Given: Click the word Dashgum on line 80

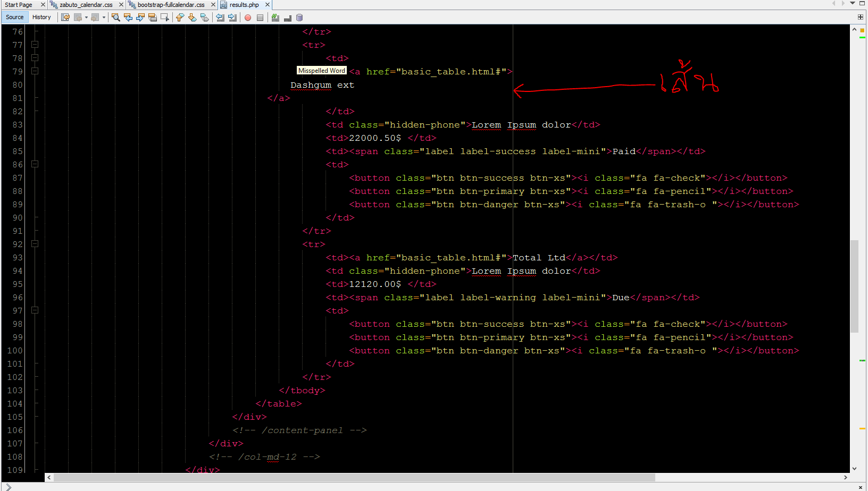Looking at the screenshot, I should (311, 85).
